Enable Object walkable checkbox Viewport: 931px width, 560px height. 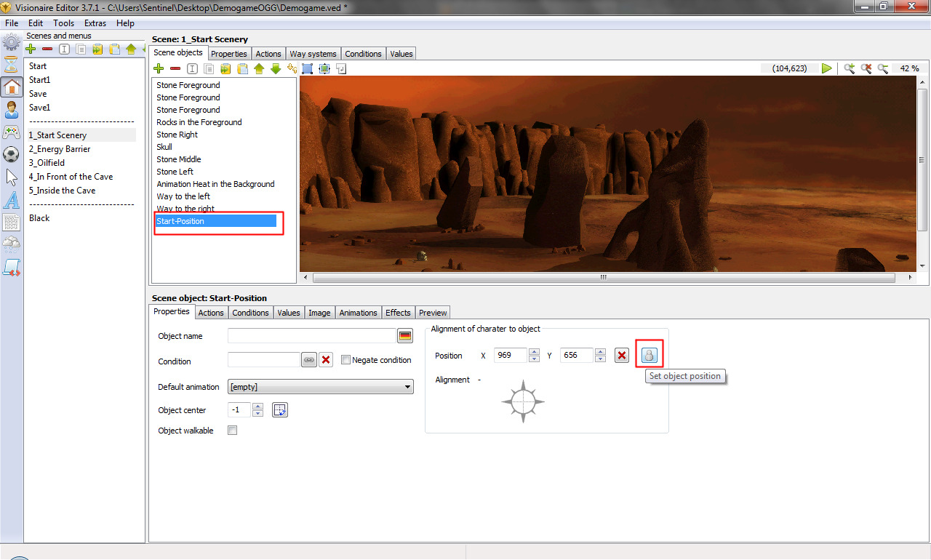coord(233,431)
